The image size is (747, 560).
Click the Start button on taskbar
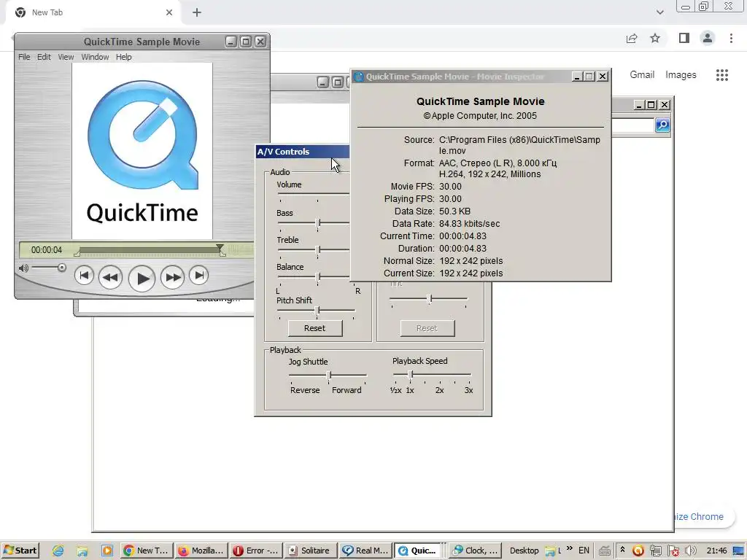click(20, 551)
